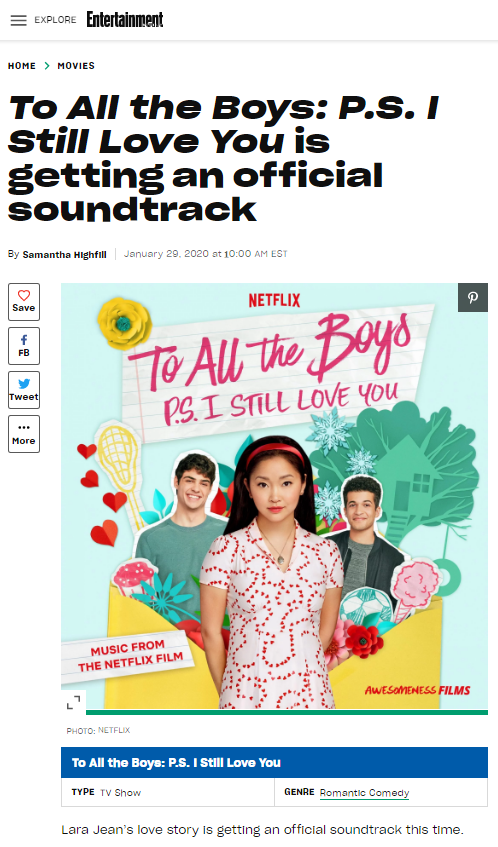Click the article headline
498x847 pixels.
click(x=223, y=158)
